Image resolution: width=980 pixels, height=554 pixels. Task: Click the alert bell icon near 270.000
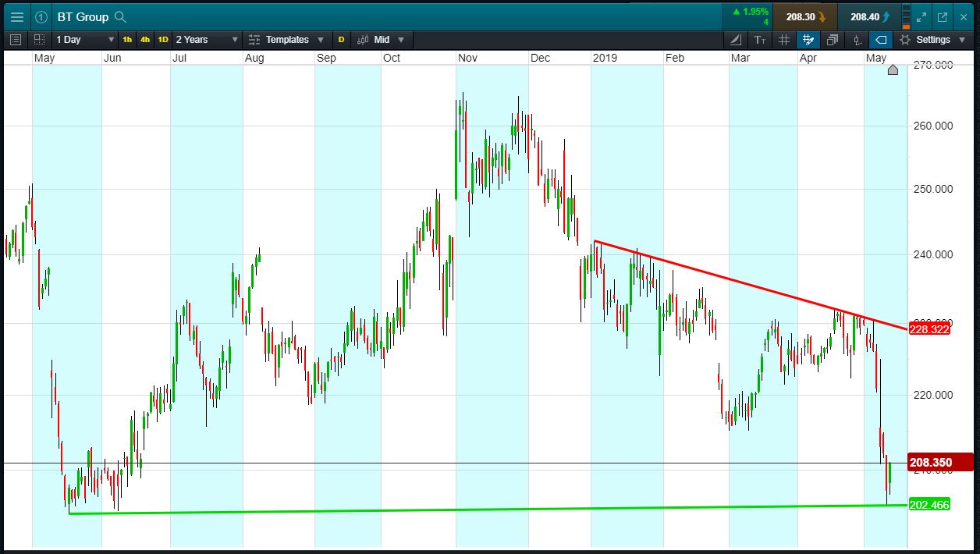click(893, 70)
